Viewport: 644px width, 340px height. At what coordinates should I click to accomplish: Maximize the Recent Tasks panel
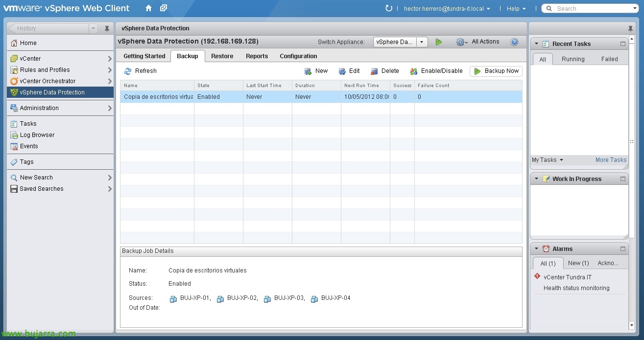pyautogui.click(x=623, y=44)
